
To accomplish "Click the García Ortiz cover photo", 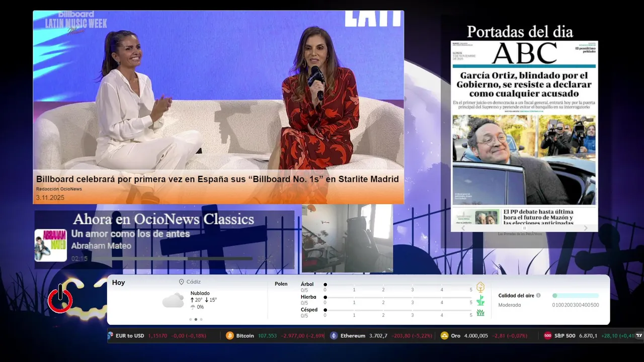I will pos(524,159).
